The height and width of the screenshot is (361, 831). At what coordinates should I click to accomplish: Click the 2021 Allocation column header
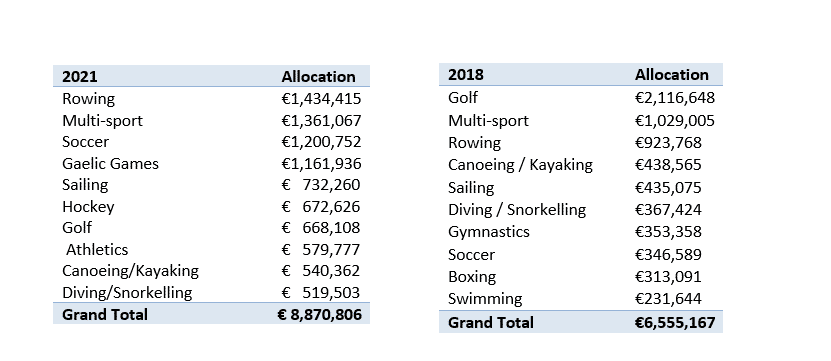(x=319, y=76)
